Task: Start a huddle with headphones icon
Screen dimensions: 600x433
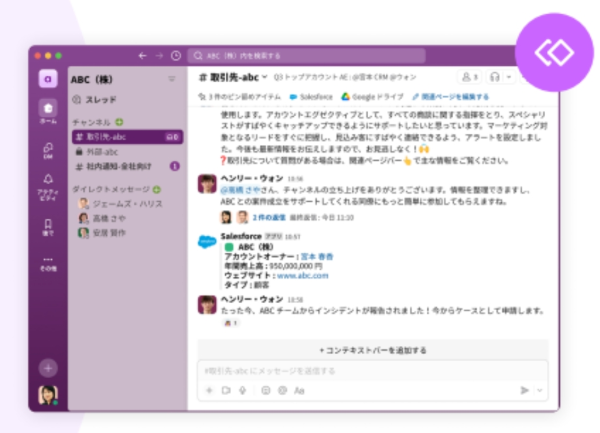Action: click(x=495, y=77)
